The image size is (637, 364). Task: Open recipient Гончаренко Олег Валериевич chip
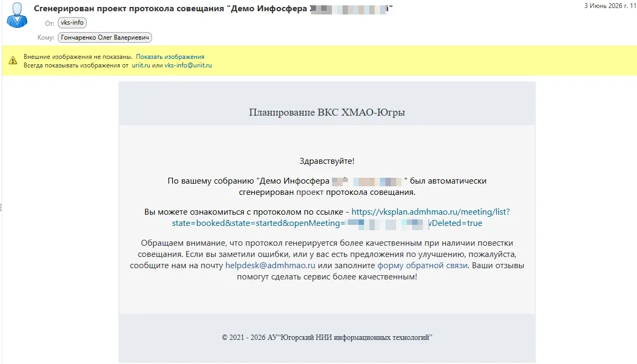pos(105,37)
